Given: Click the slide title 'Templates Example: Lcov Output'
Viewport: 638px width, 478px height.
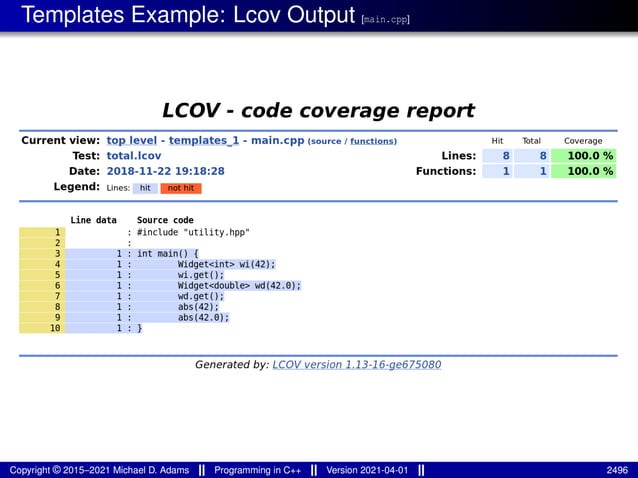Looking at the screenshot, I should [188, 15].
